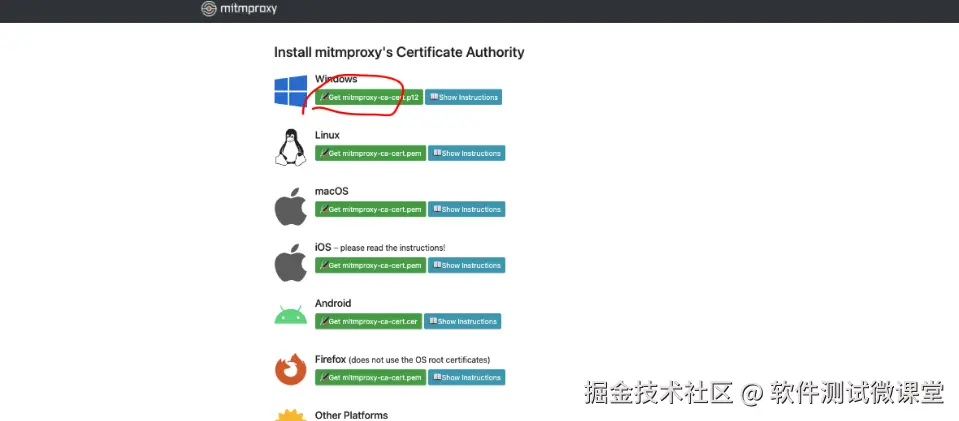Screen dimensions: 959x421
Task: Click the Android robot icon
Action: 291,315
